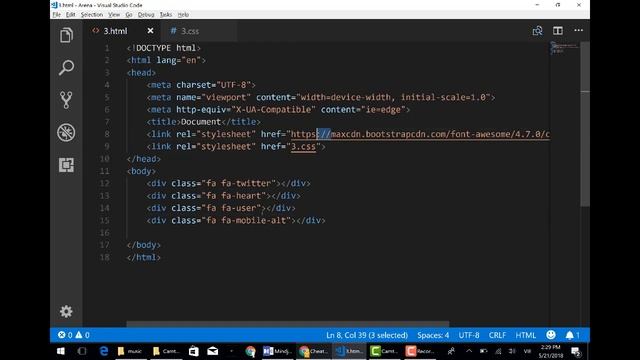Open the File menu
This screenshot has width=640, height=360.
pos(56,15)
